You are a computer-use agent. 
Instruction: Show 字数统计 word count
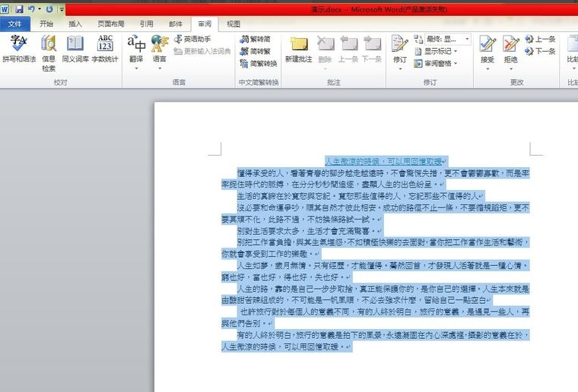105,49
